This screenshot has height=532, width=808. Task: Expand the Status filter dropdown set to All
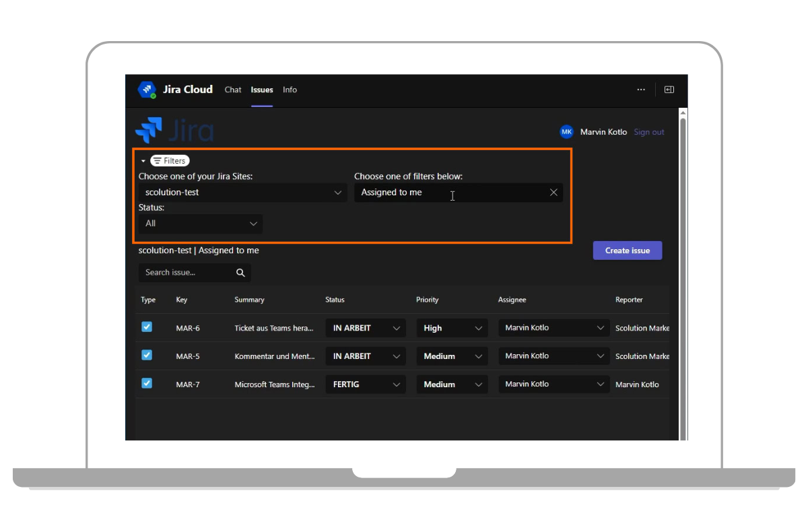[x=201, y=224]
